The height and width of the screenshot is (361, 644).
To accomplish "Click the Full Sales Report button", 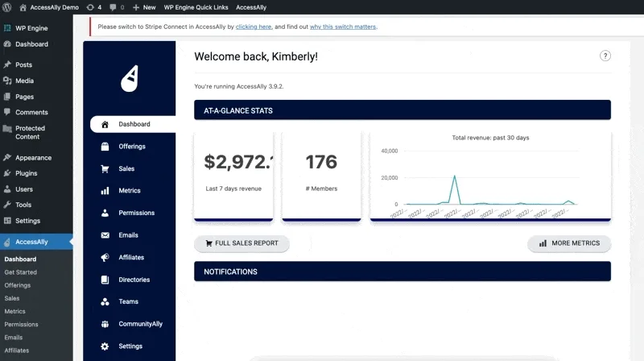I will [242, 243].
